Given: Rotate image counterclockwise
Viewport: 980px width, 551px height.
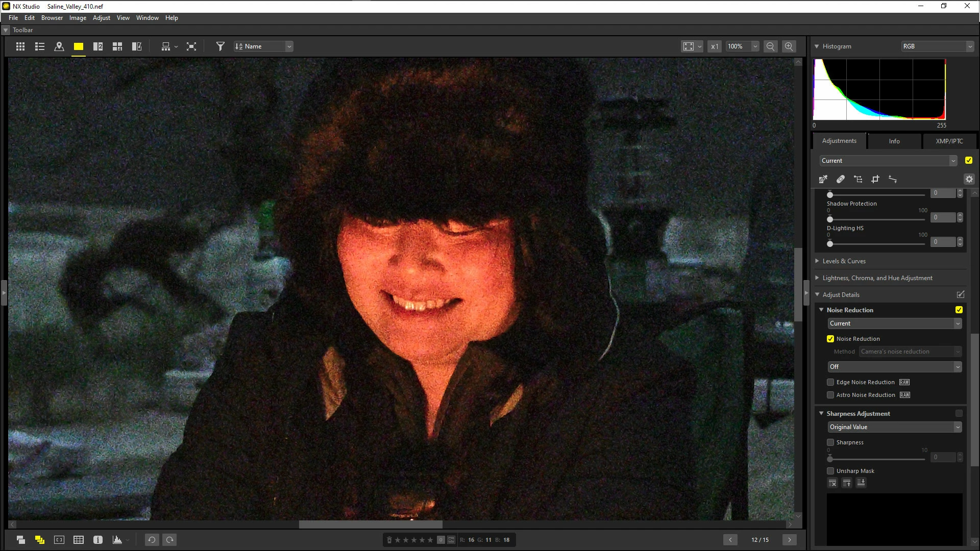Looking at the screenshot, I should coord(152,540).
